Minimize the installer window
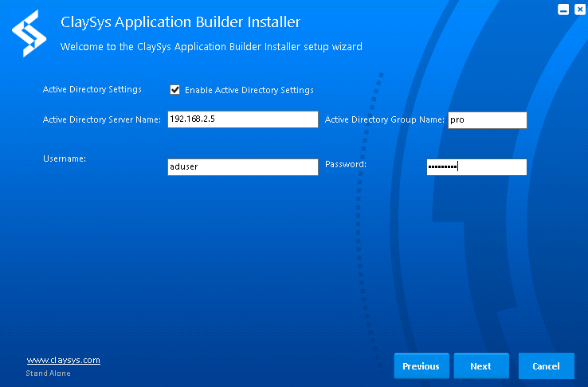 coord(563,10)
